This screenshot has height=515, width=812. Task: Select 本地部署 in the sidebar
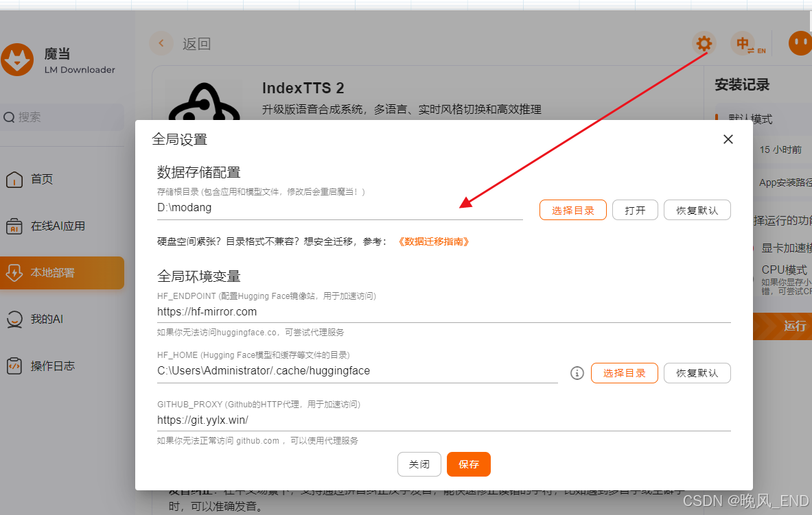(62, 273)
